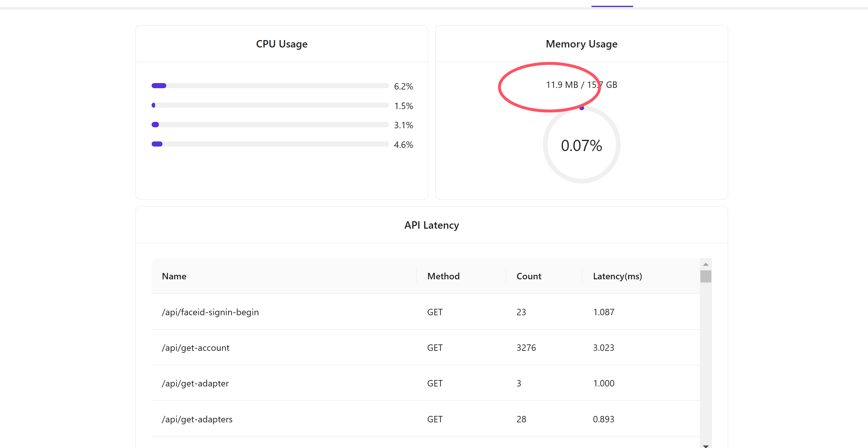Image resolution: width=868 pixels, height=448 pixels.
Task: Click the 6.2% CPU usage progress bar
Action: [x=270, y=86]
